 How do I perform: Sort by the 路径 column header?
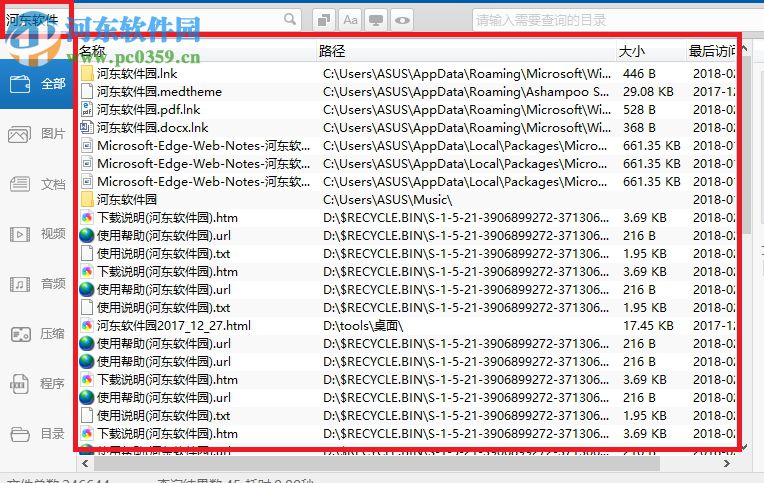[x=466, y=51]
